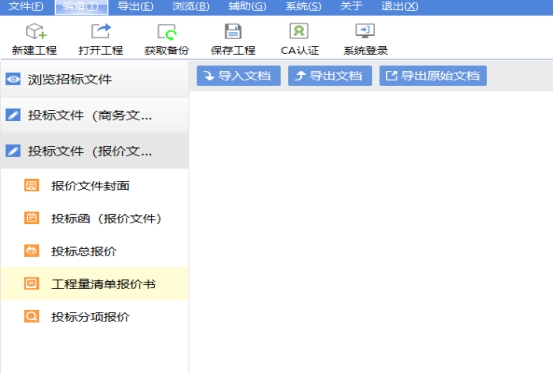554x374 pixels.
Task: Open CA认证 certificate icon
Action: pyautogui.click(x=299, y=31)
